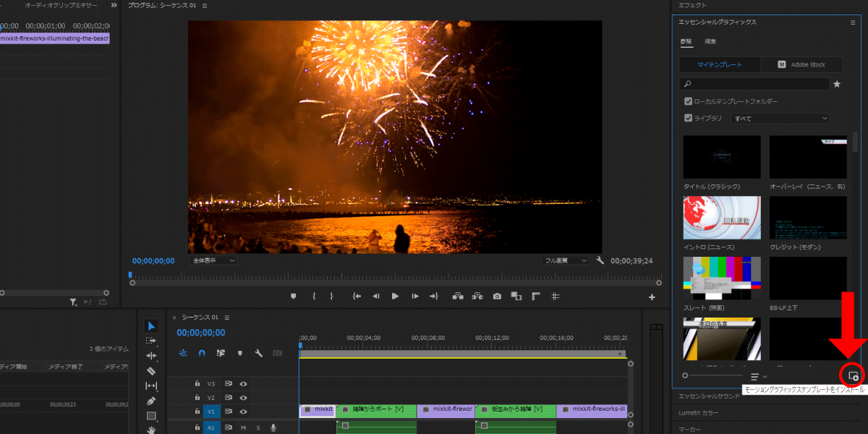Open the すべて library dropdown
This screenshot has height=434, width=868.
click(780, 118)
